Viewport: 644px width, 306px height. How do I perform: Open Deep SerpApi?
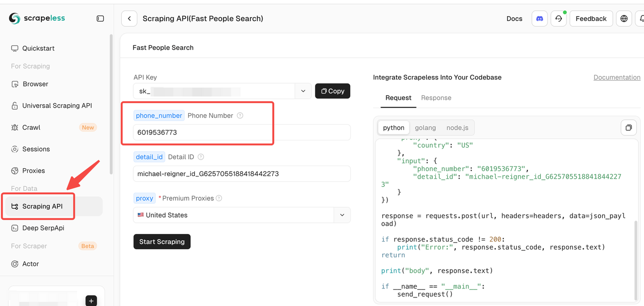coord(43,228)
